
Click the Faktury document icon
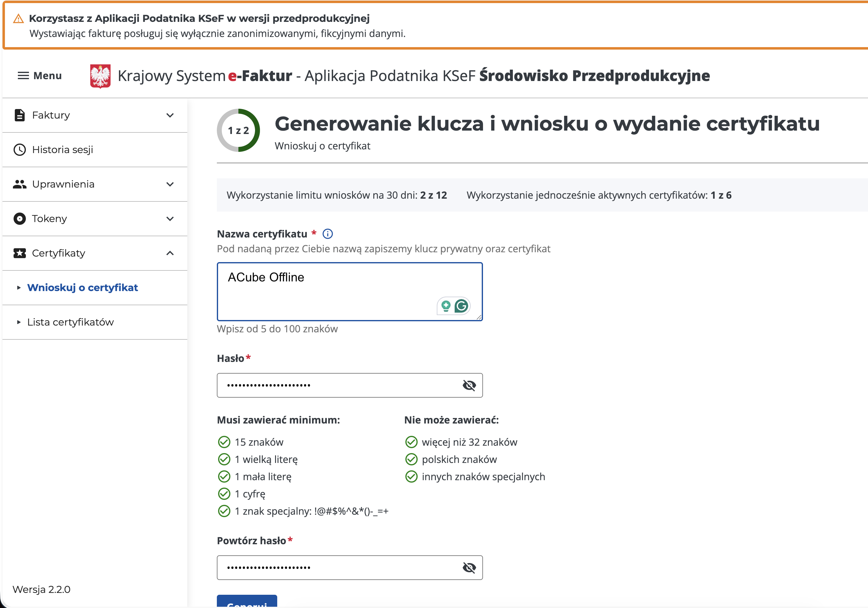20,115
